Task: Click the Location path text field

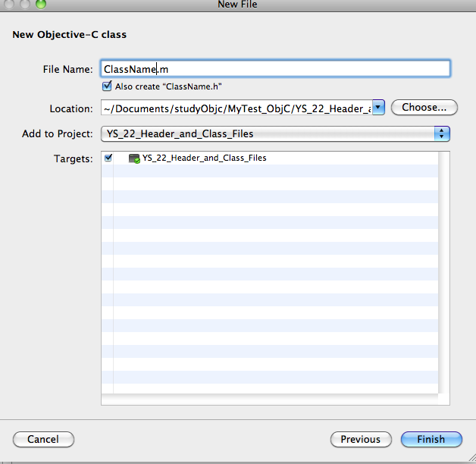Action: pos(236,108)
